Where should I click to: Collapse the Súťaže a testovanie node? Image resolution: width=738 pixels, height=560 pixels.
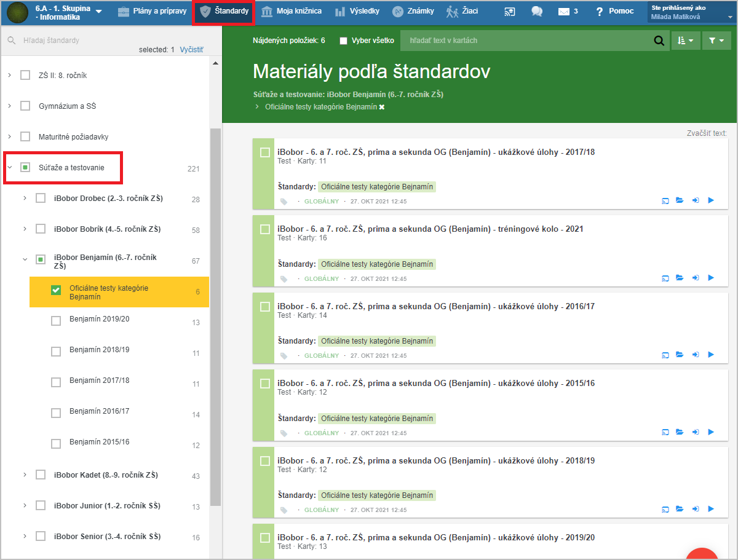[9, 167]
